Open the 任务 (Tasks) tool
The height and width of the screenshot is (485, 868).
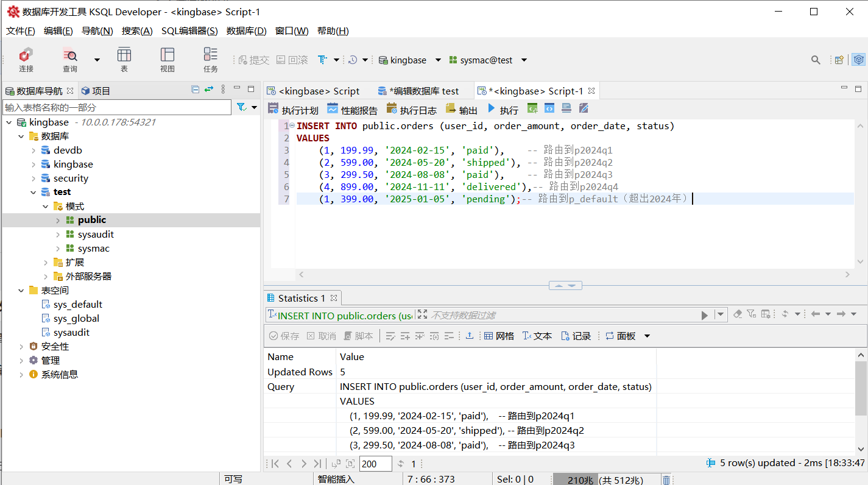pyautogui.click(x=211, y=60)
